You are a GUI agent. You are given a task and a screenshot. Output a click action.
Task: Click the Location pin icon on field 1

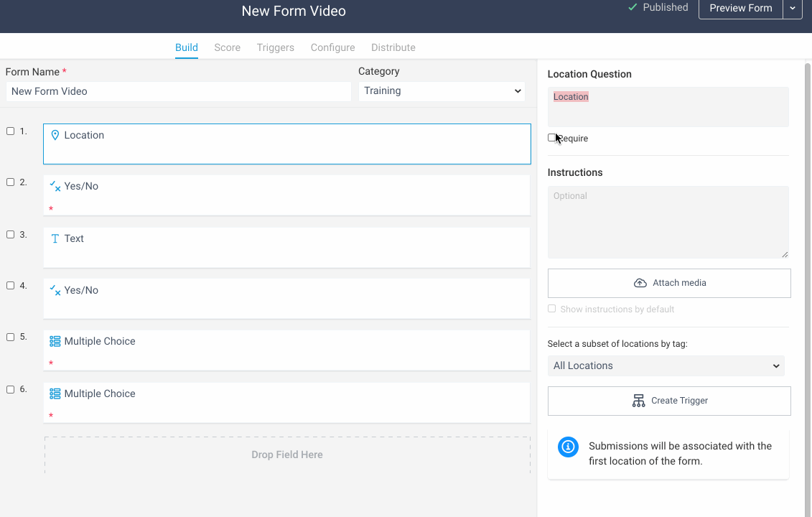tap(55, 134)
